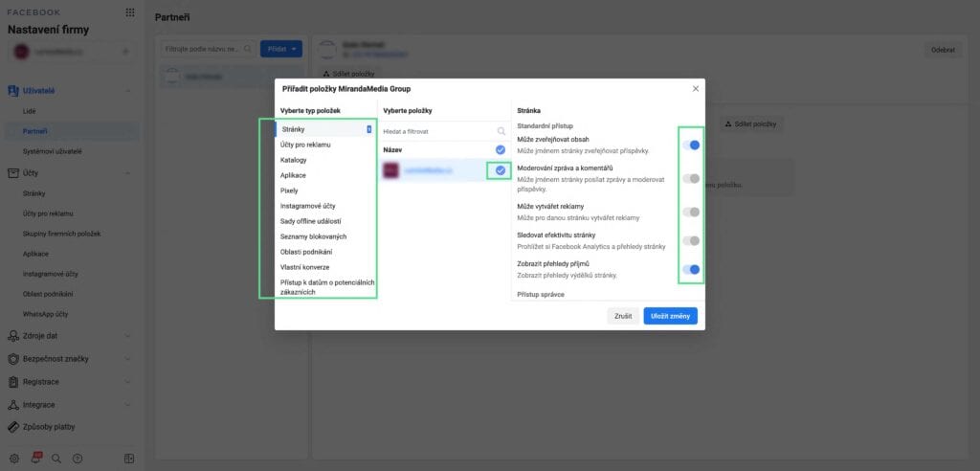The image size is (980, 471).
Task: Toggle Zobrazit přehledy příjmů switch
Action: [x=691, y=270]
